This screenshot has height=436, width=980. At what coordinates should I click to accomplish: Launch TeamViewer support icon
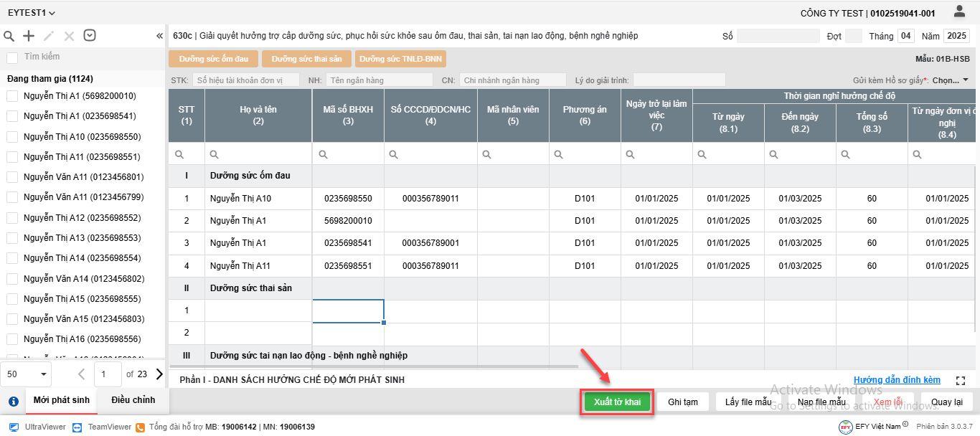tap(77, 427)
